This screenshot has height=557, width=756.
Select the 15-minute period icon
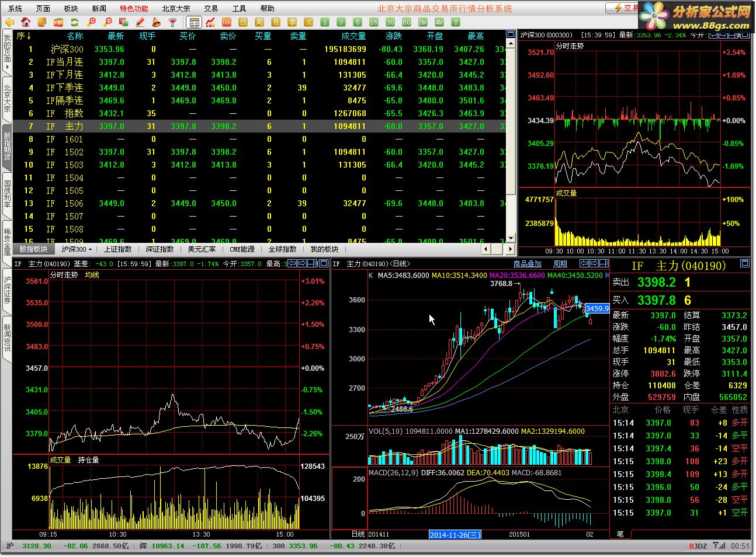[374, 22]
